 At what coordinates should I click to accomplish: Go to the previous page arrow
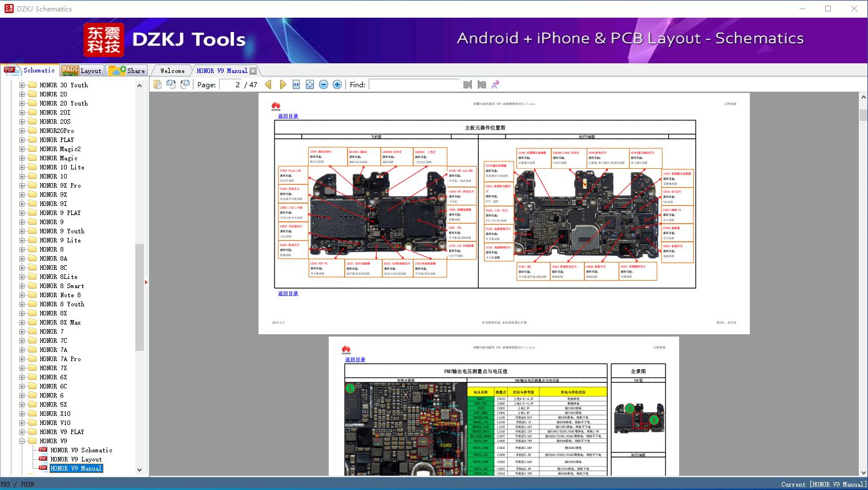pyautogui.click(x=268, y=84)
